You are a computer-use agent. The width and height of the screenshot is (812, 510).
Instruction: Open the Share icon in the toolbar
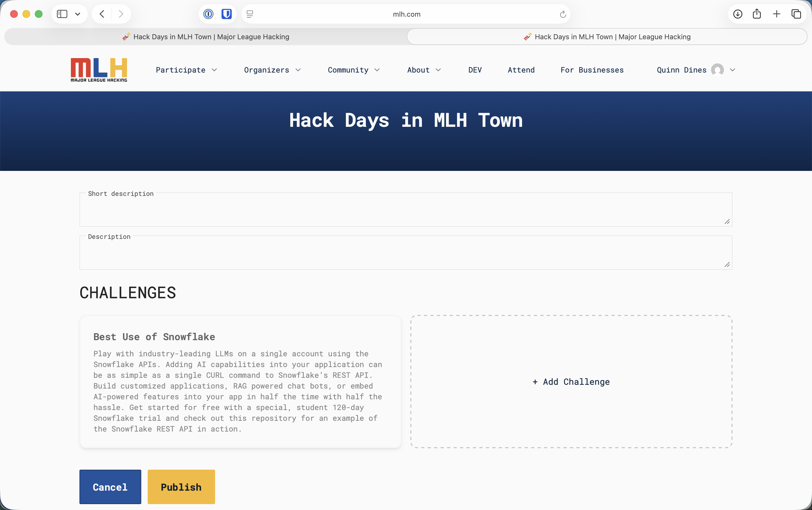click(x=757, y=14)
